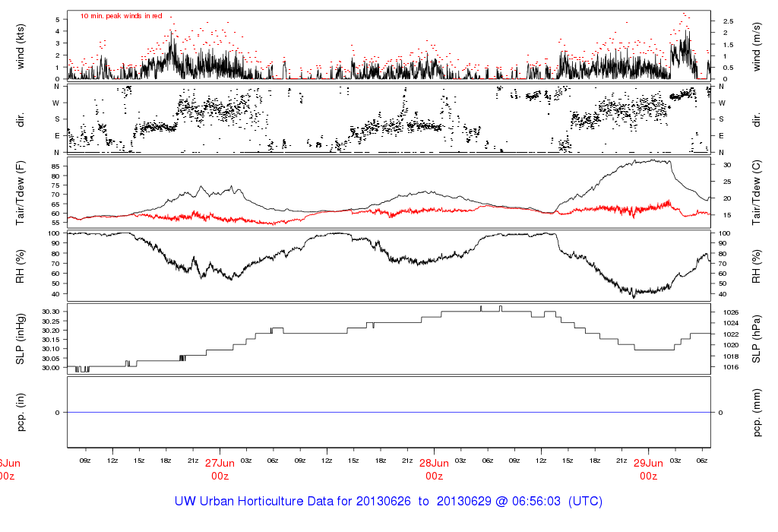Select the left 'dir.' axis label
The image size is (778, 532).
[21, 119]
